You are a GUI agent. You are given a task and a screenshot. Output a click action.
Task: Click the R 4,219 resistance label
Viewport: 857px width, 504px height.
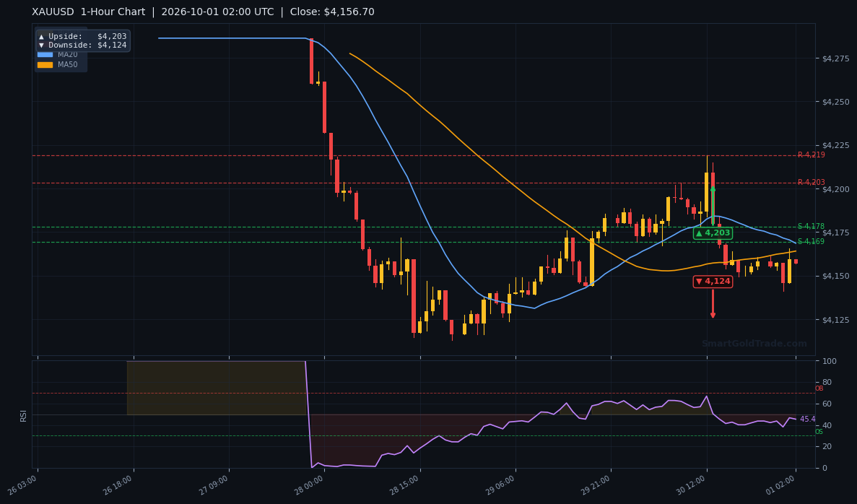[811, 155]
